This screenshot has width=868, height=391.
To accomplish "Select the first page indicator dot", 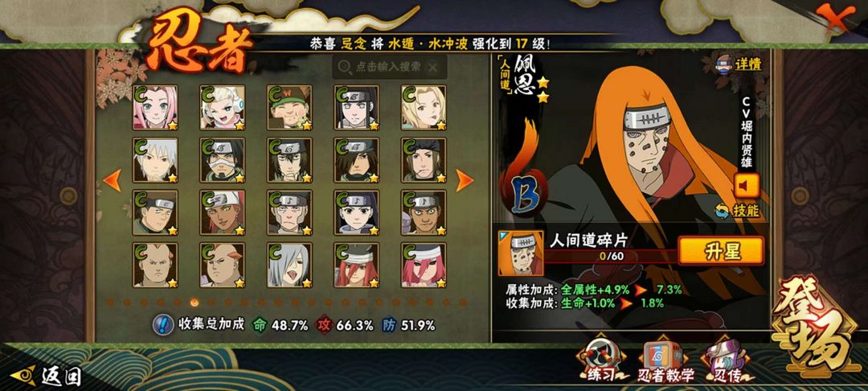I will click(109, 303).
